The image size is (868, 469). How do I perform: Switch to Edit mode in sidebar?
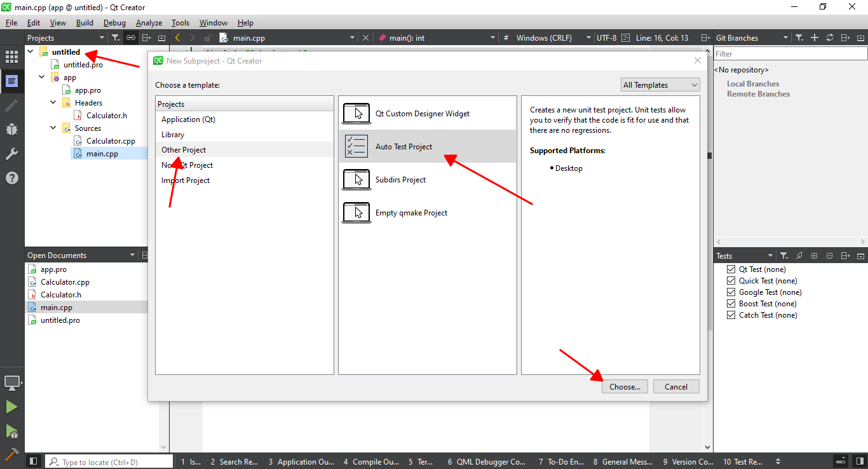tap(11, 81)
